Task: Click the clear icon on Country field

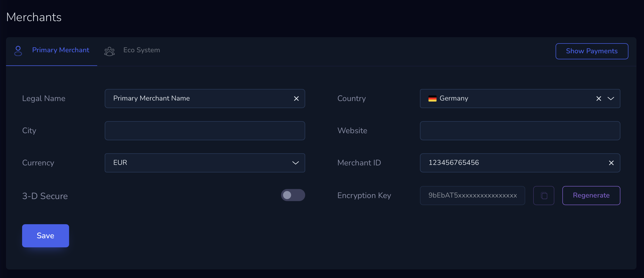Action: pos(598,98)
